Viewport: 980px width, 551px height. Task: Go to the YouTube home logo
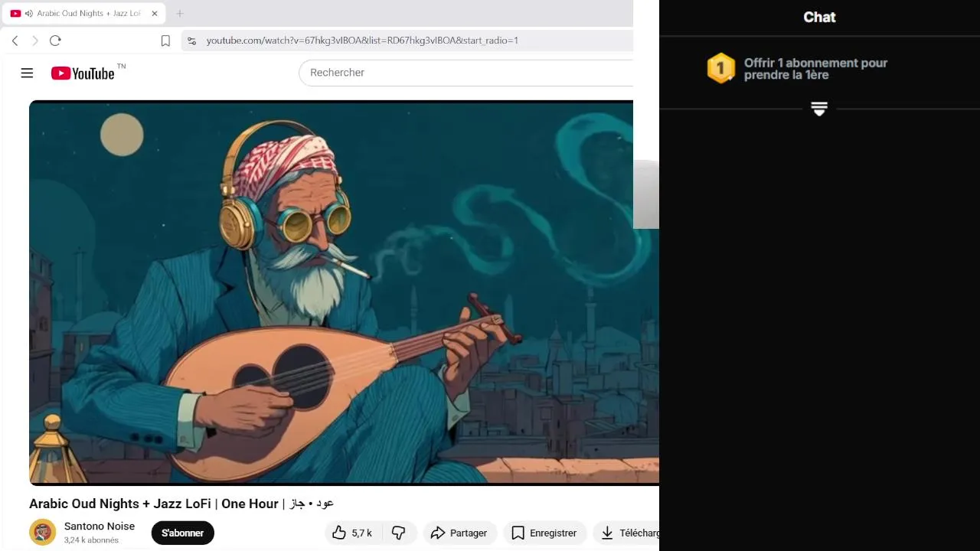pos(83,73)
